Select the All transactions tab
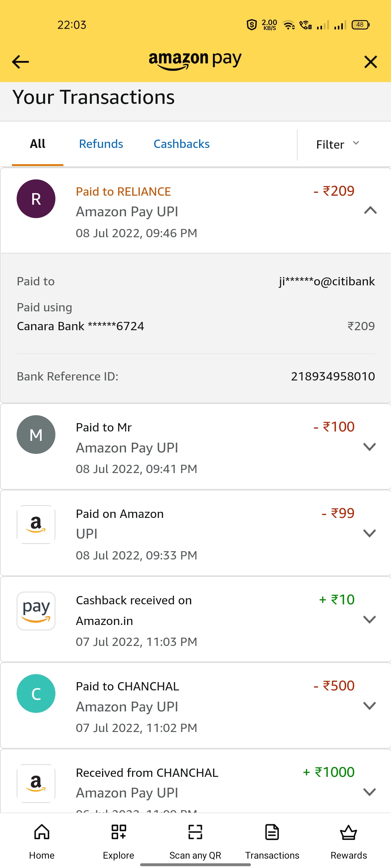The width and height of the screenshot is (391, 868). (x=38, y=144)
